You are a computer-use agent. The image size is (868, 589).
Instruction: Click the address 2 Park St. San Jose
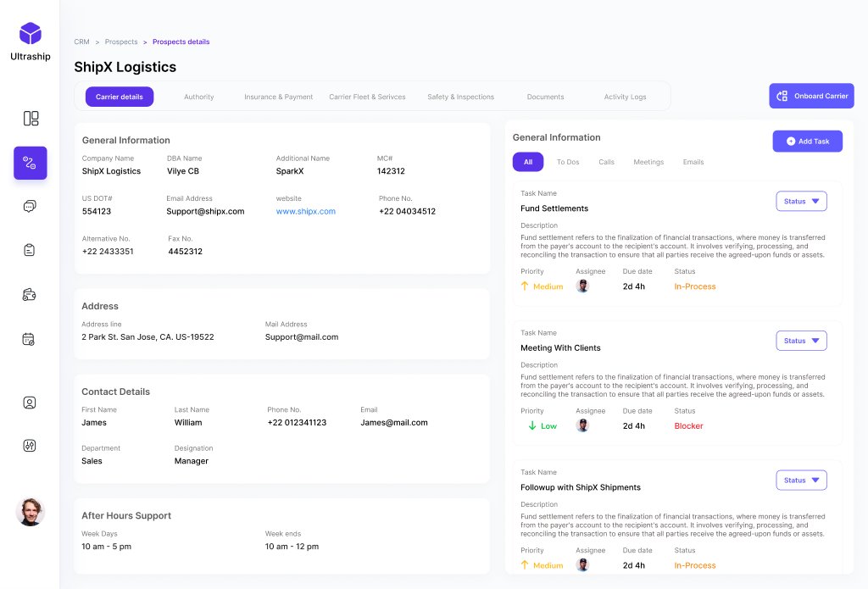coord(147,337)
